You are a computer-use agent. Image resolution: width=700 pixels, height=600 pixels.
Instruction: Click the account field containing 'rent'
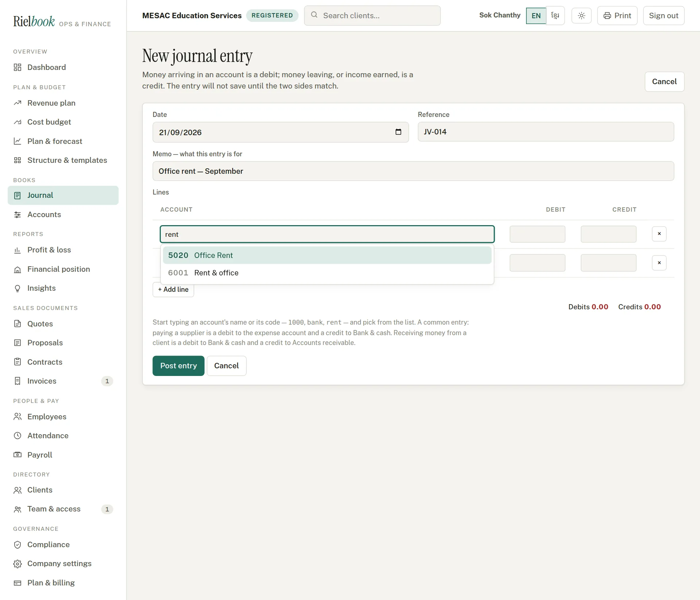(x=327, y=234)
